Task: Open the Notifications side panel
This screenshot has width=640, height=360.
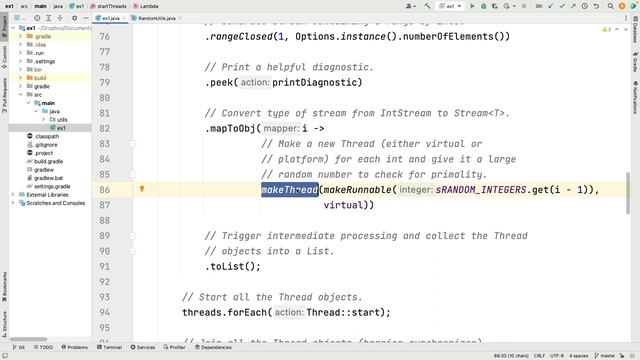Action: (635, 98)
